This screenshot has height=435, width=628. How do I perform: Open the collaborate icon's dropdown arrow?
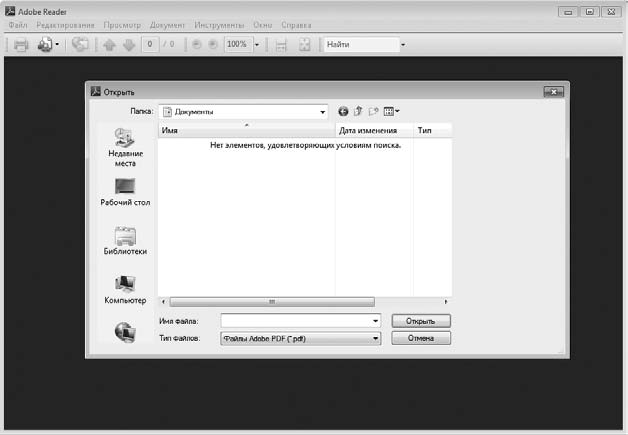(x=57, y=44)
